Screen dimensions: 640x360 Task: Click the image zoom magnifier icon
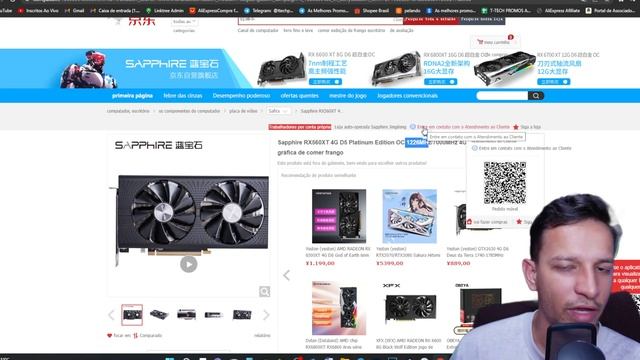pos(264,291)
